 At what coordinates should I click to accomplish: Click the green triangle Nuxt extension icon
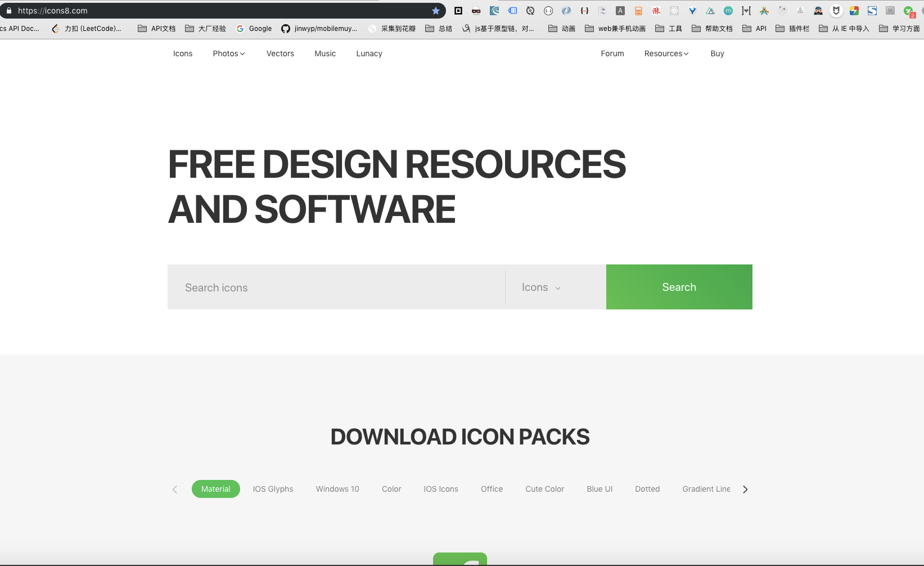pos(710,11)
